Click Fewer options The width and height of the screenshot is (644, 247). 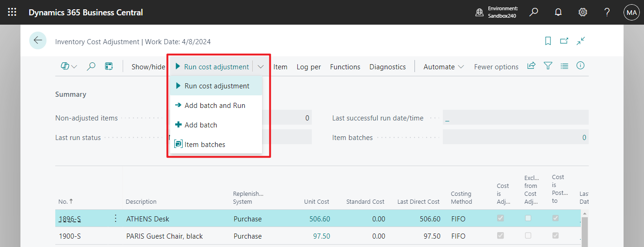[496, 67]
